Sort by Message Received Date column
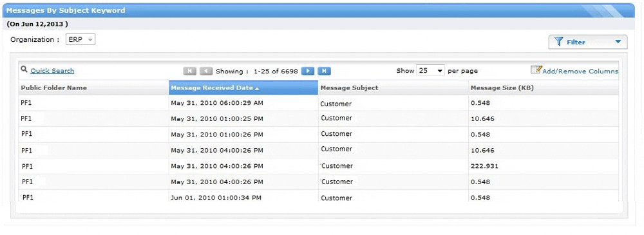This screenshot has height=235, width=644. [243, 88]
